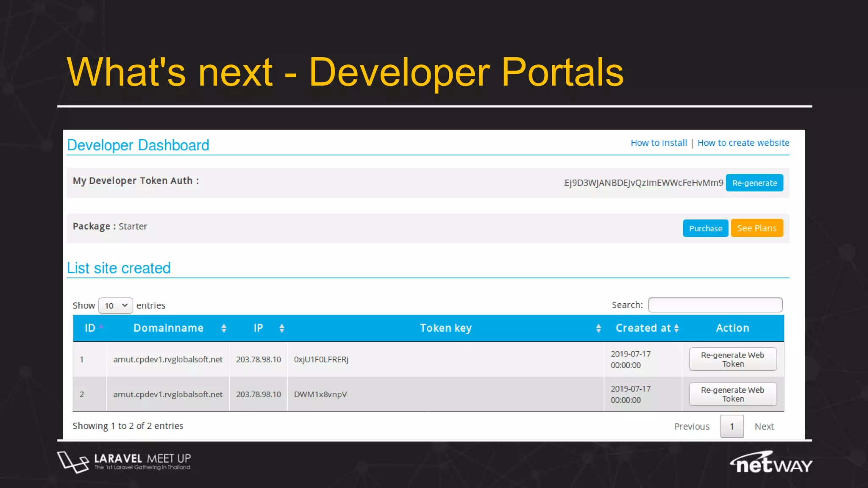Click IP 203.78.98.10 in row 2
This screenshot has height=488, width=868.
pyautogui.click(x=259, y=394)
